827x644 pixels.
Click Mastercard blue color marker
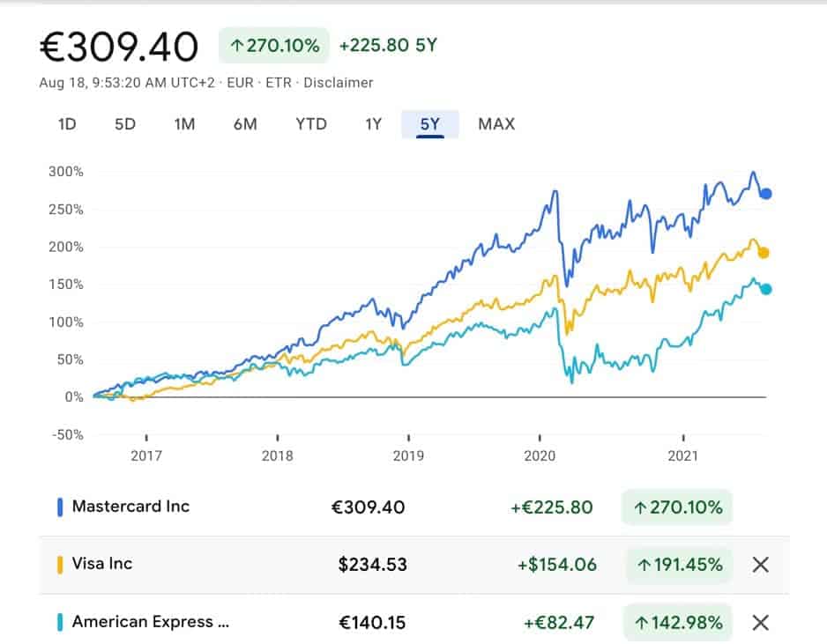(x=60, y=507)
